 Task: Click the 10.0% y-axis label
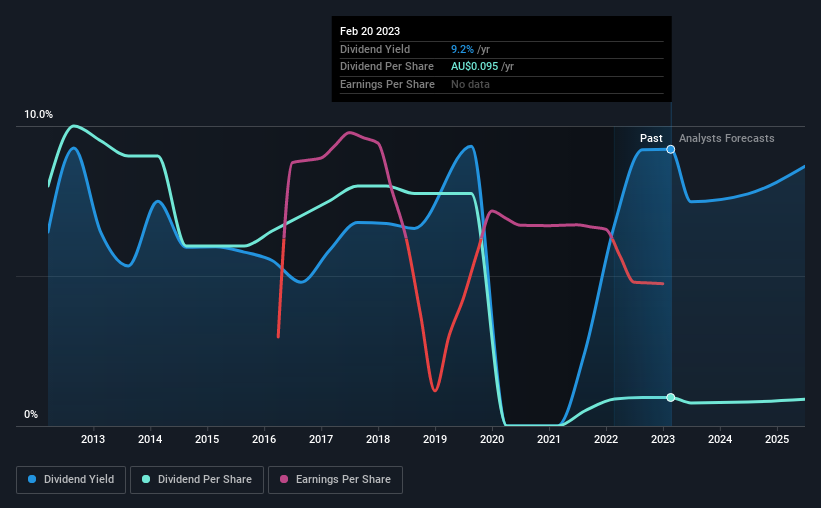38,114
